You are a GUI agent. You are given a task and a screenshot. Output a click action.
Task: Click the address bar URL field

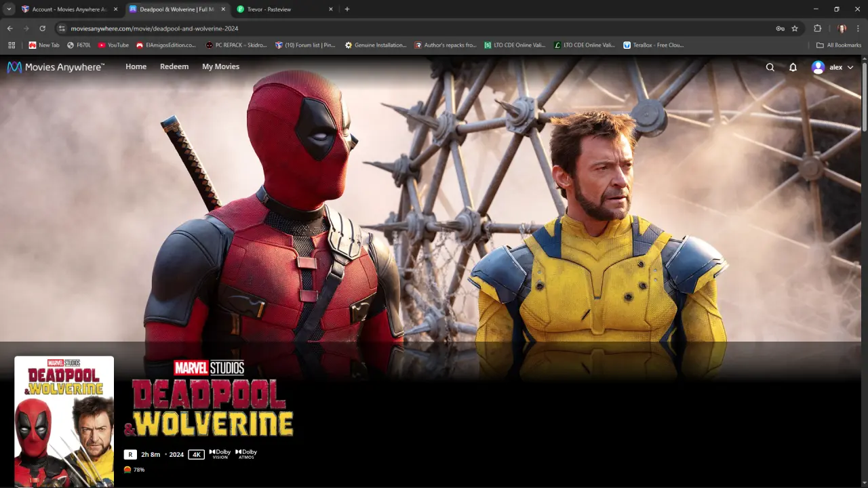tap(420, 28)
